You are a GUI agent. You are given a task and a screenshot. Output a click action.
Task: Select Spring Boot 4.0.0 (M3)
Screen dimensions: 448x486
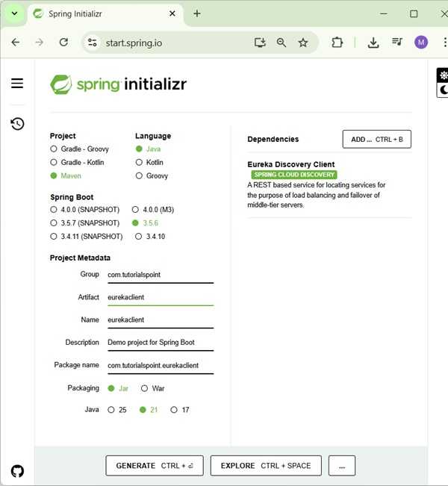pyautogui.click(x=153, y=210)
